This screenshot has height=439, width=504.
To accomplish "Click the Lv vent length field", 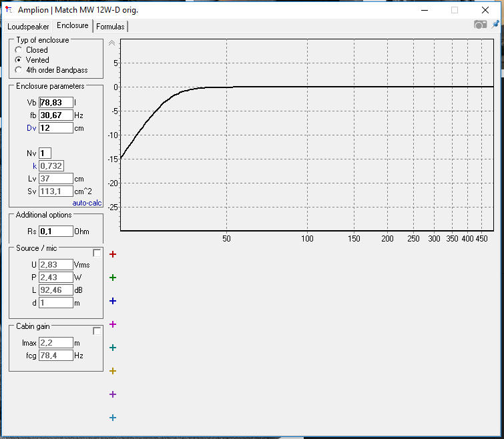I will 56,179.
